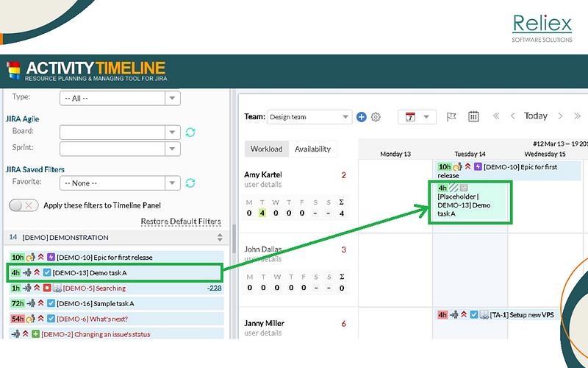The width and height of the screenshot is (588, 368).
Task: Click green plus icon of DEMO-2 issue
Action: (35, 334)
